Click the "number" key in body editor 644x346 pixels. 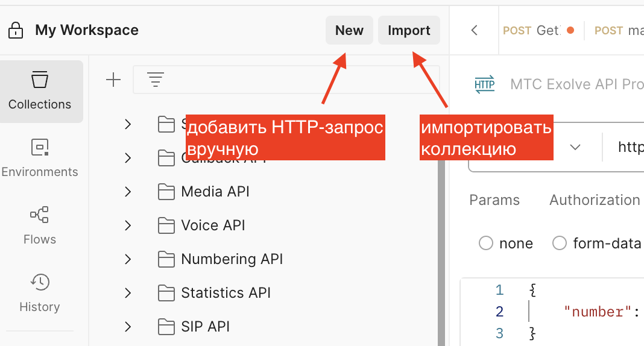click(x=597, y=312)
